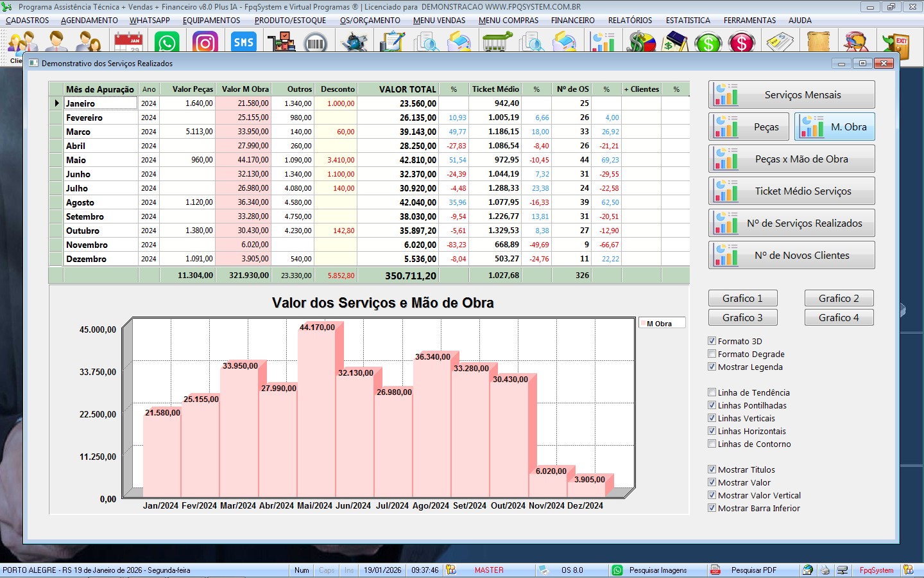Uncheck Mostrar Legenda option
This screenshot has height=578, width=924.
tap(712, 367)
